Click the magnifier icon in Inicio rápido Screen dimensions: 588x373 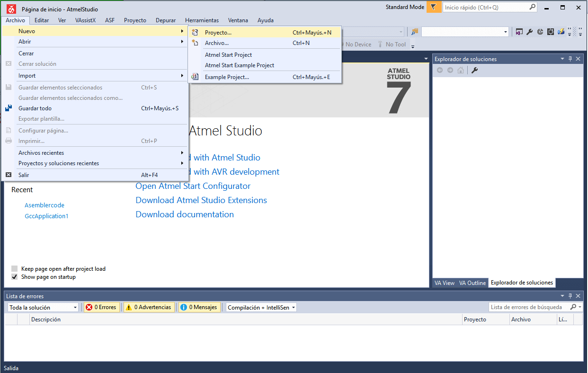(532, 7)
